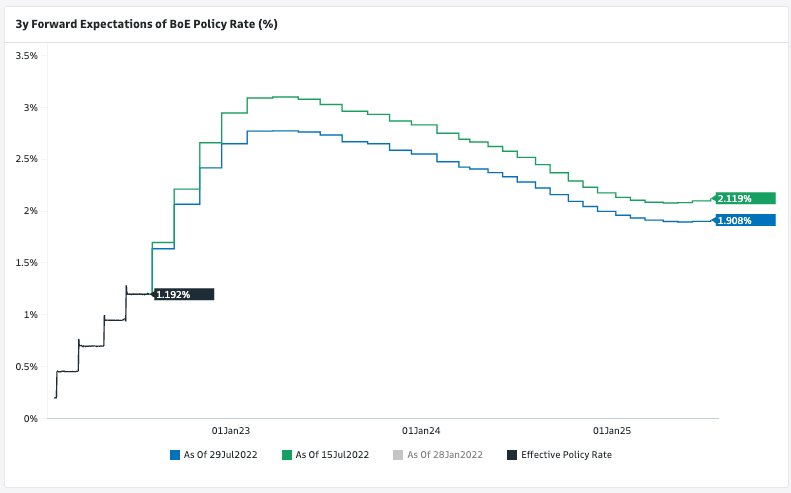Click the green 2.119% value tag

(745, 198)
